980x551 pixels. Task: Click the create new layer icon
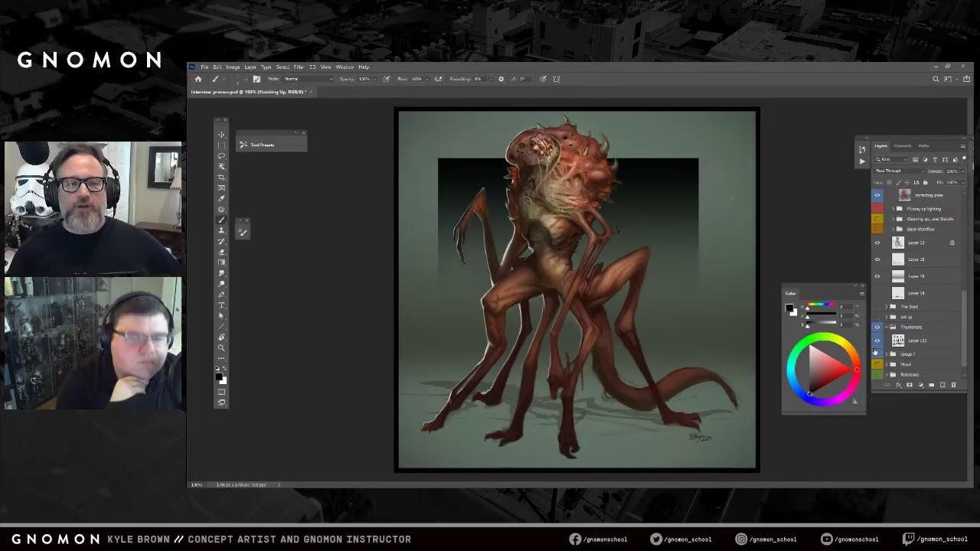(942, 385)
